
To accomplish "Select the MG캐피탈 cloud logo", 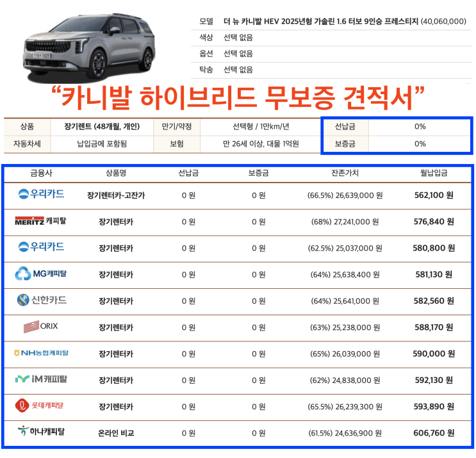I will (40, 274).
